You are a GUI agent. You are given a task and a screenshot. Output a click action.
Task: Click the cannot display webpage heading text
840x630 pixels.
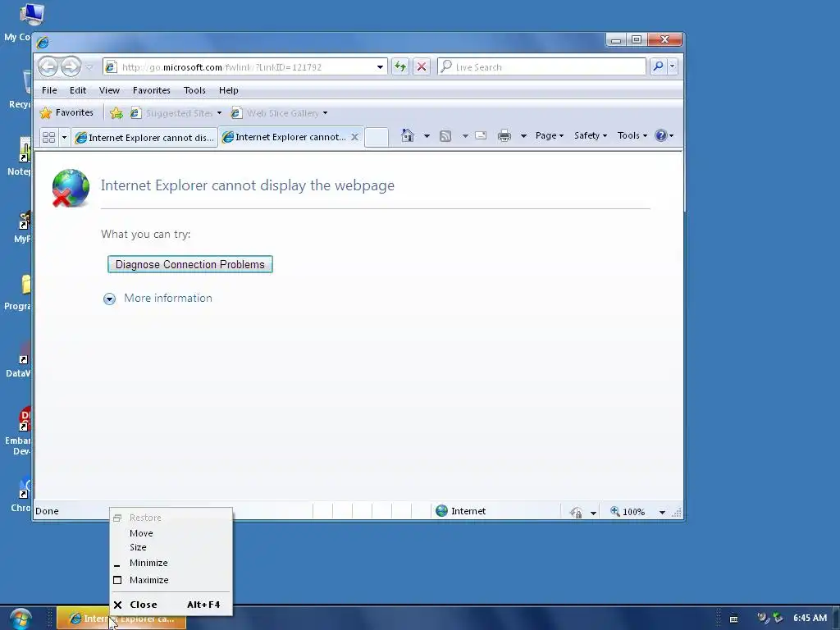pos(248,185)
